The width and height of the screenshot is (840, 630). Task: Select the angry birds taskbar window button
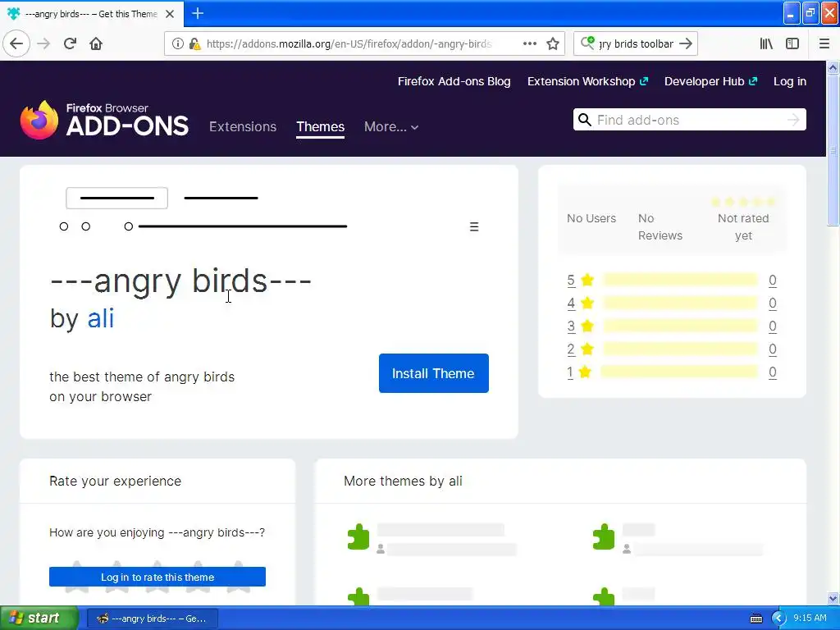coord(153,619)
